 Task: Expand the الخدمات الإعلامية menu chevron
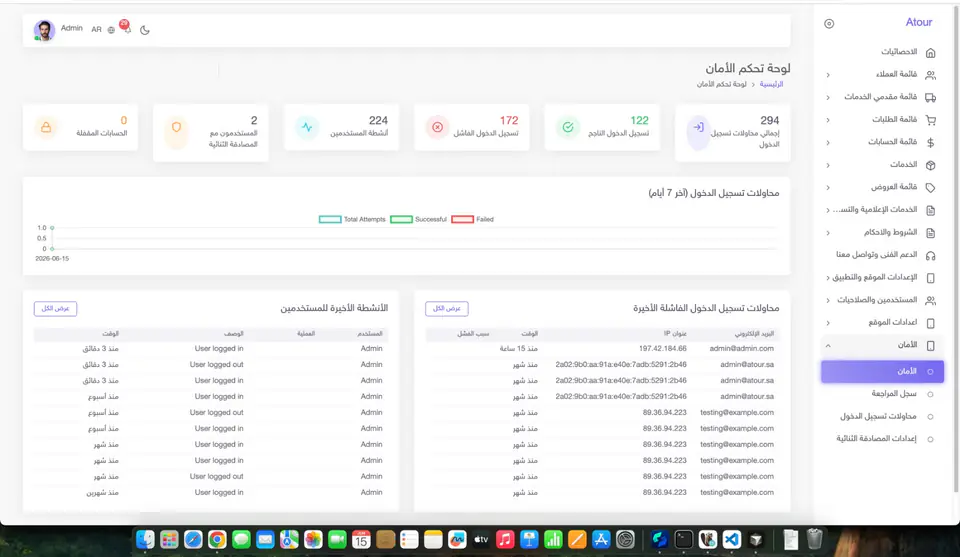[x=828, y=211]
